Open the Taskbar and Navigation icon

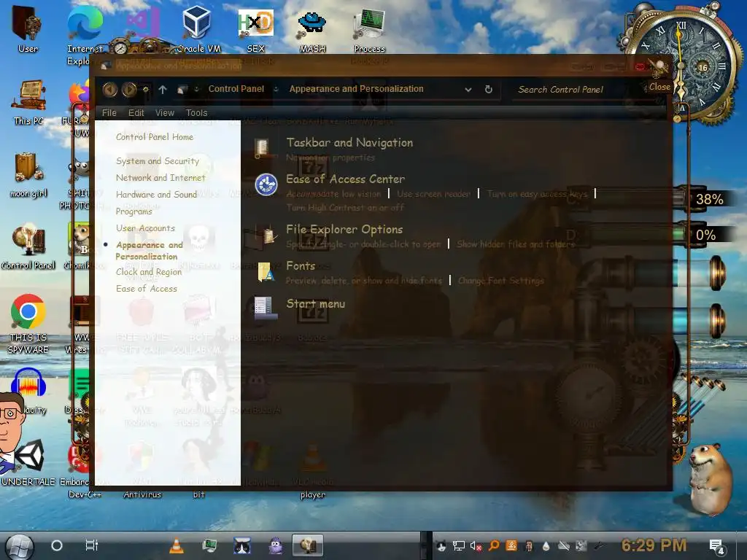(263, 148)
